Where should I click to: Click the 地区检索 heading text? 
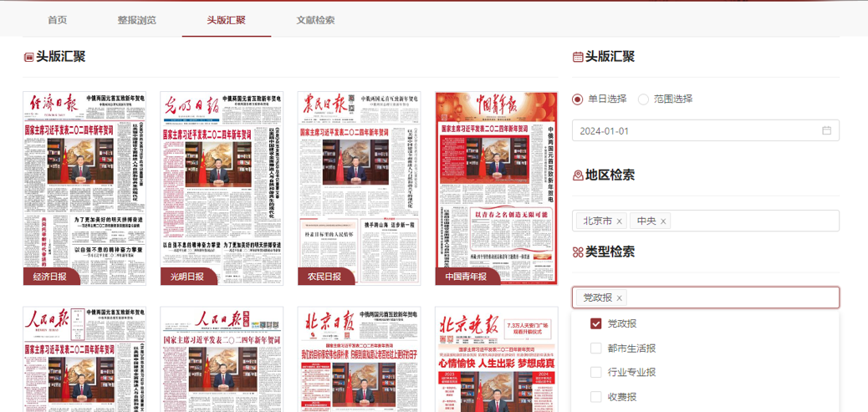[610, 175]
